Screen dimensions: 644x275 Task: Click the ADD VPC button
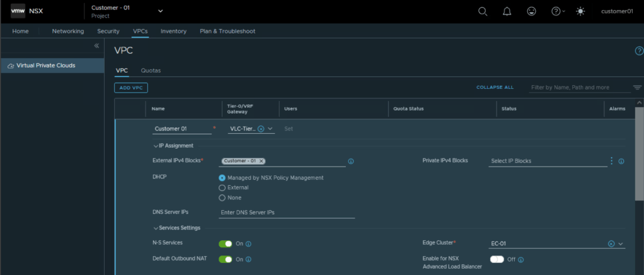click(x=131, y=88)
